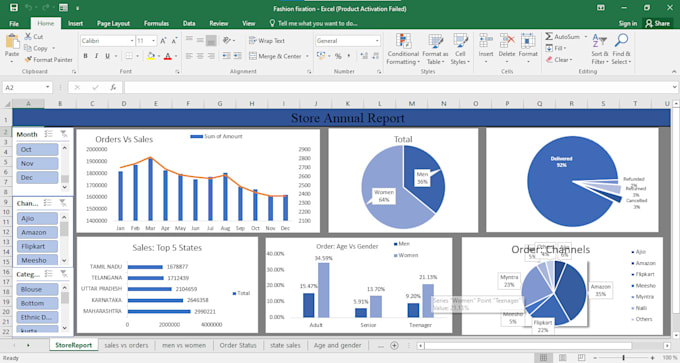This screenshot has height=363, width=680.
Task: Toggle Bold formatting
Action: pyautogui.click(x=85, y=56)
